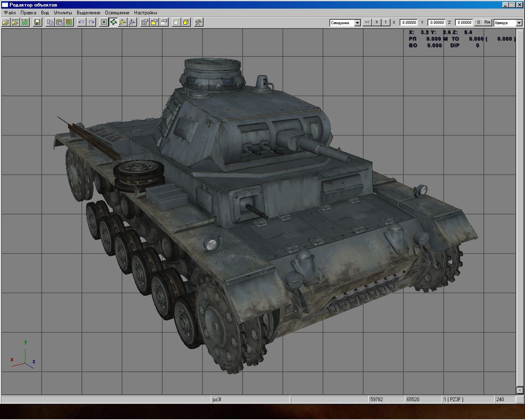Open the hammer and wrench tools icon
The image size is (525, 420).
(x=199, y=23)
